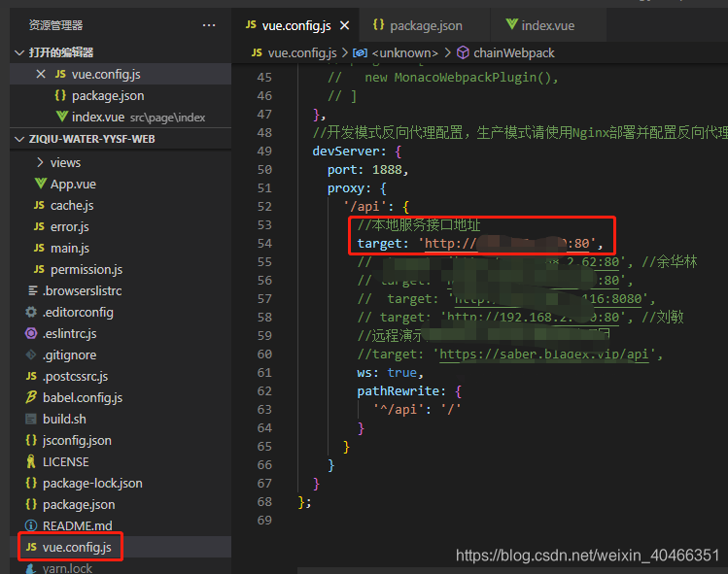Viewport: 728px width, 574px height.
Task: Open babel.config.js in the file tree
Action: click(x=121, y=397)
